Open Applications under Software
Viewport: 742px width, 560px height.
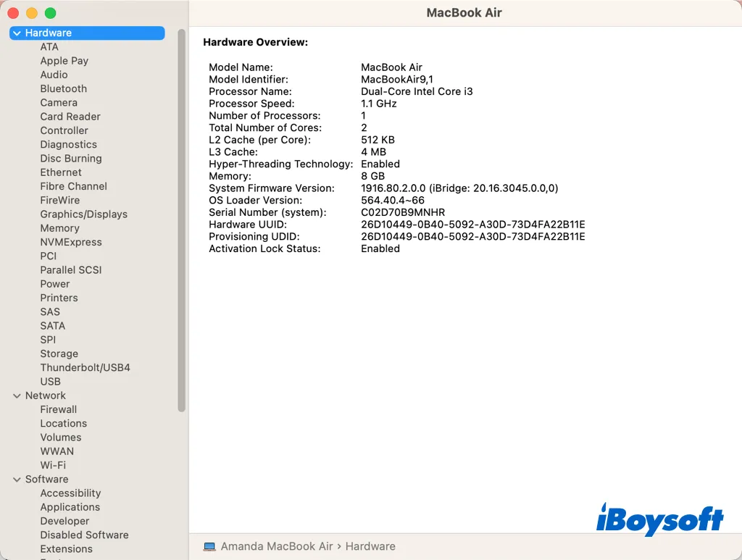(70, 507)
